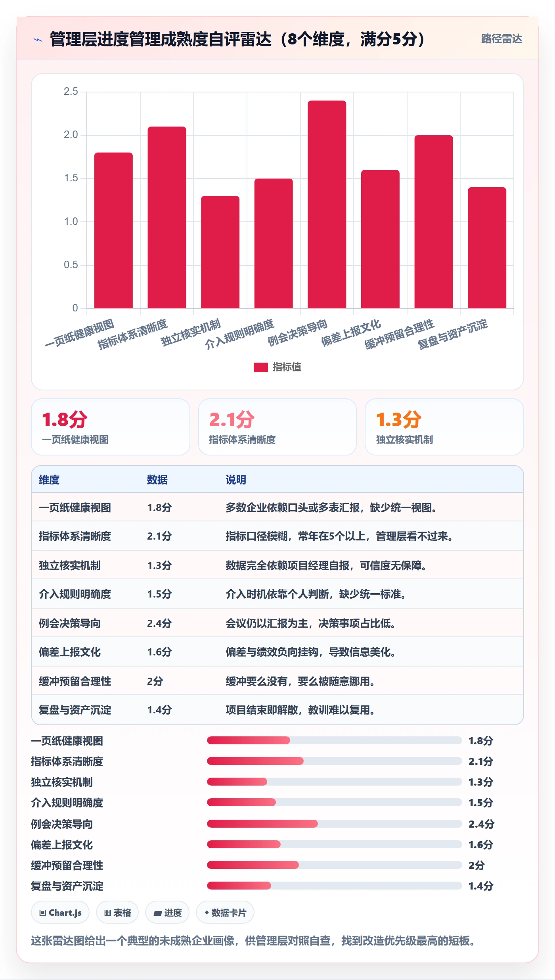Image resolution: width=555 pixels, height=980 pixels.
Task: Click text 偏差与绩效负向挂钩，导致信息美化。
Action: pos(311,652)
